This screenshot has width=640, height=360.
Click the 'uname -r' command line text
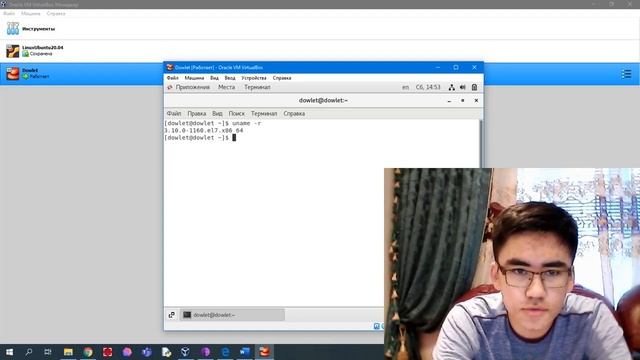[x=247, y=123]
